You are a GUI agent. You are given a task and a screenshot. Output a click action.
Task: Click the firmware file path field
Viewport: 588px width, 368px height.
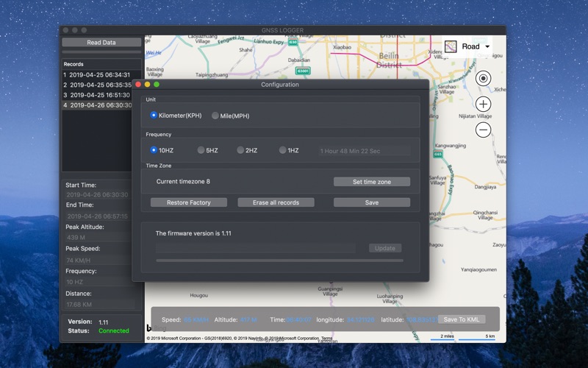tap(255, 248)
